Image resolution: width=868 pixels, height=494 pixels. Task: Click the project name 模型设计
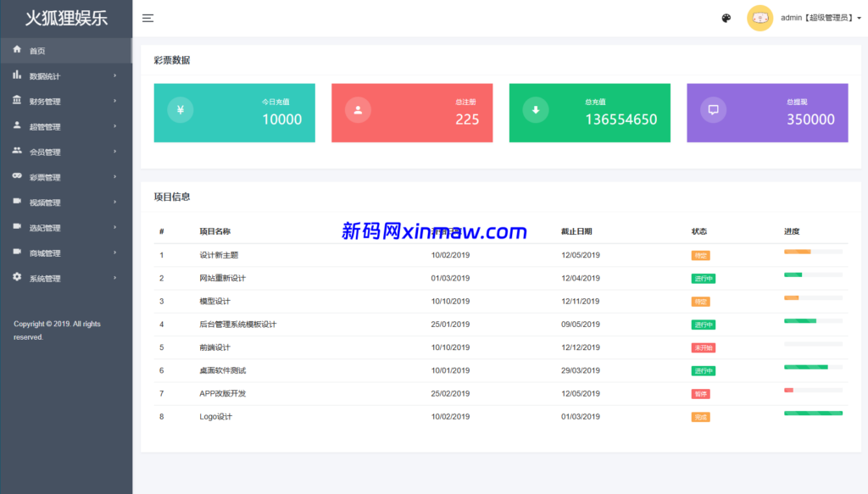pyautogui.click(x=214, y=302)
